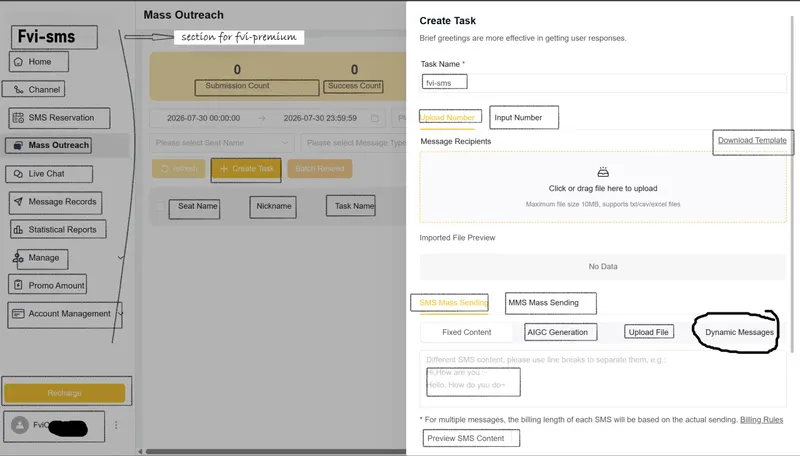The width and height of the screenshot is (800, 456).
Task: Click the Create Task button
Action: [x=246, y=169]
